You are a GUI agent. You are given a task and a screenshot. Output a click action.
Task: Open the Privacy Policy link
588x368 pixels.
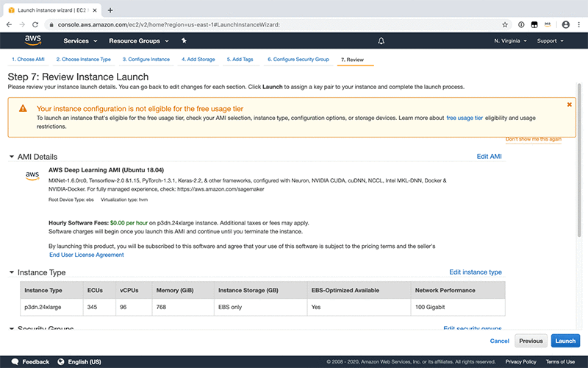(520, 361)
